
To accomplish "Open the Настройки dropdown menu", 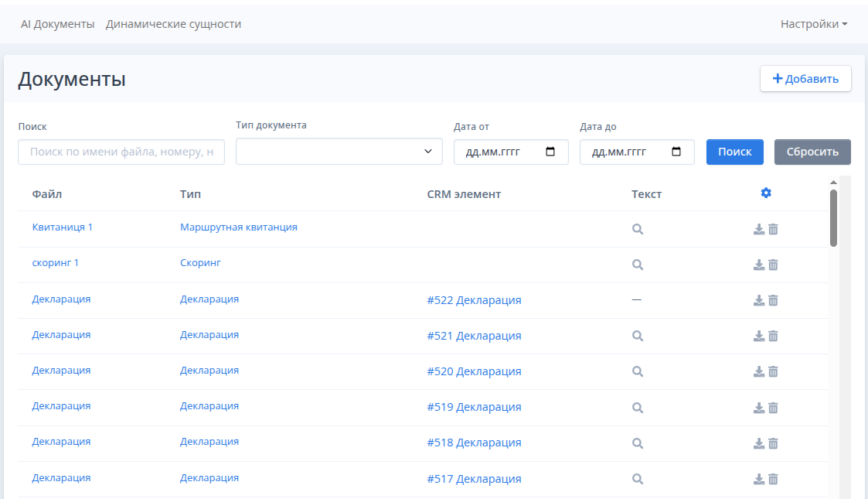I will [813, 24].
